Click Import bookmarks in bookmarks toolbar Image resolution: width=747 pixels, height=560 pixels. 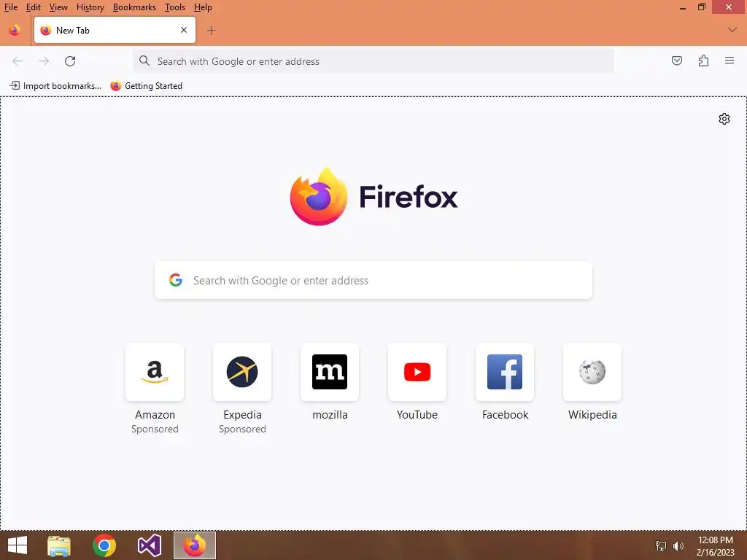(x=55, y=86)
